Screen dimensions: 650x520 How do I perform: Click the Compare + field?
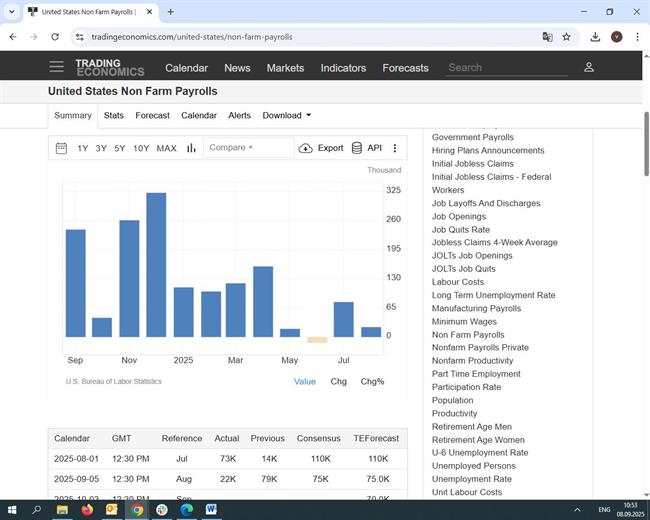click(x=249, y=148)
